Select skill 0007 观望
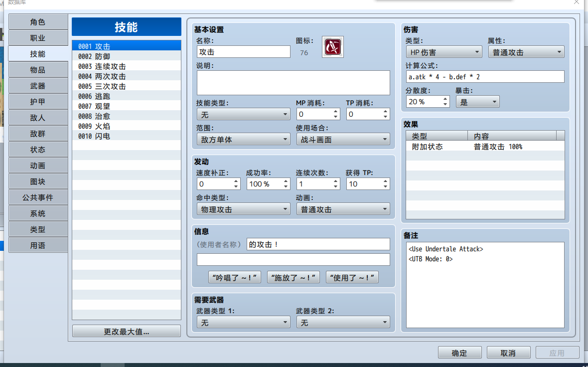This screenshot has height=367, width=588. 127,106
